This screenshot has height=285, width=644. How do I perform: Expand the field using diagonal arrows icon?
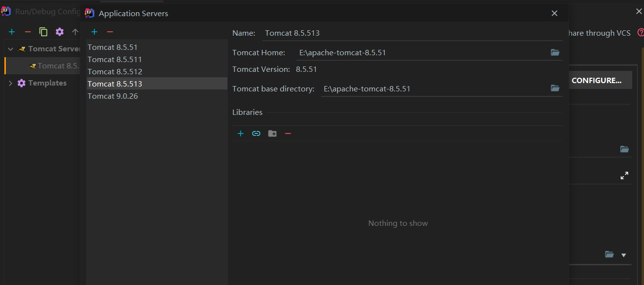624,175
